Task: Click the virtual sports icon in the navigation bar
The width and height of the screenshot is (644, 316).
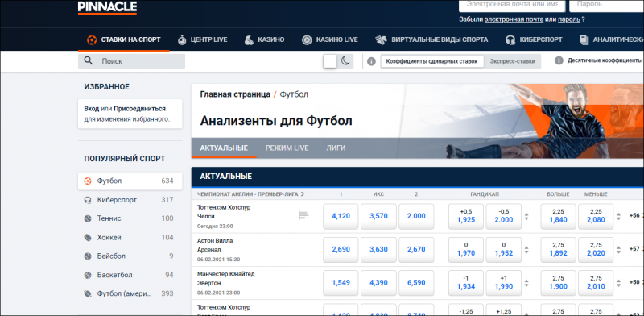Action: [x=380, y=40]
